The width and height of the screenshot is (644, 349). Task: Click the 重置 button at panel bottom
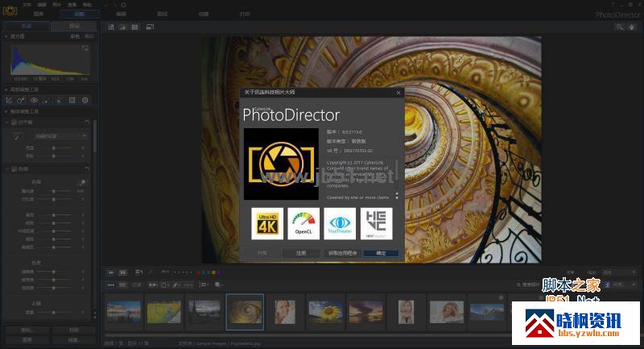click(x=27, y=340)
